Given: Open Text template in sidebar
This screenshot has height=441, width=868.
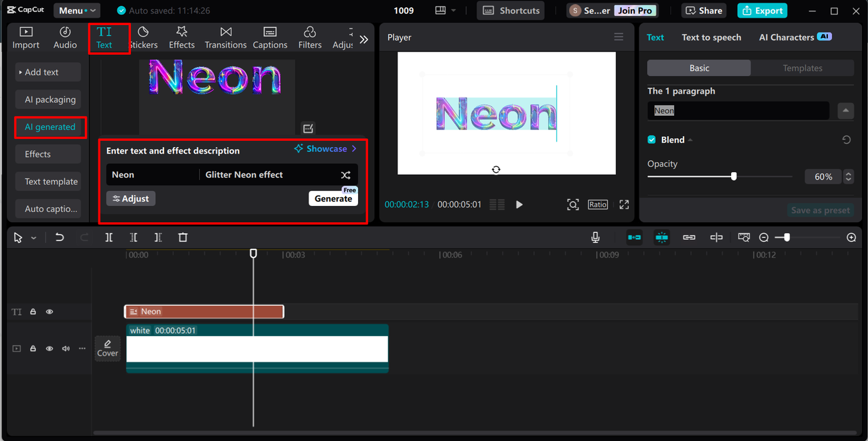Looking at the screenshot, I should pyautogui.click(x=48, y=182).
